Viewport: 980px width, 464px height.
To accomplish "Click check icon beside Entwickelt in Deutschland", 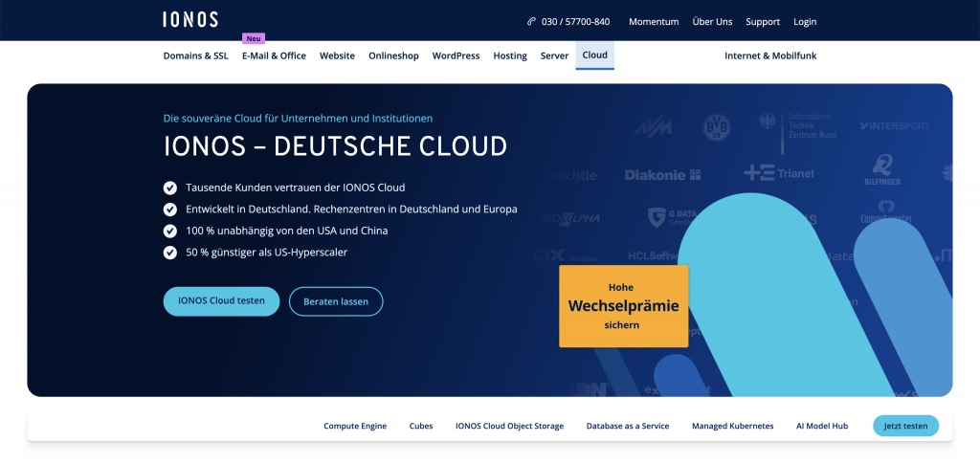I will click(170, 210).
